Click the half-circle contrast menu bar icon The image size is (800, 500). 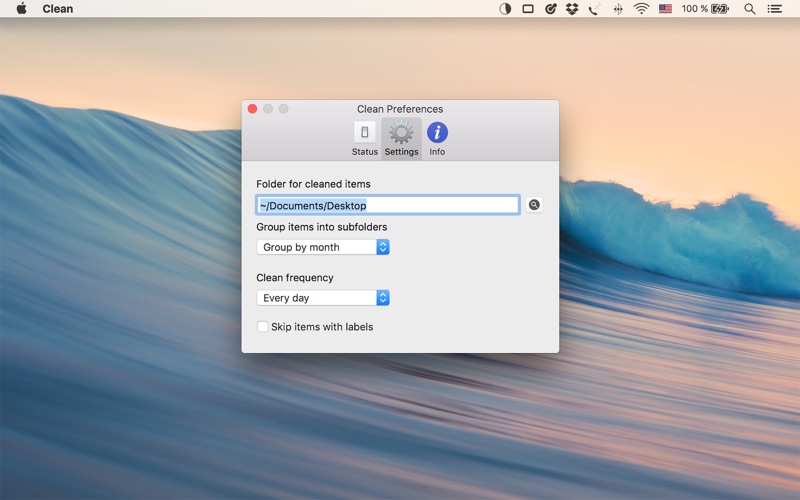[x=505, y=9]
